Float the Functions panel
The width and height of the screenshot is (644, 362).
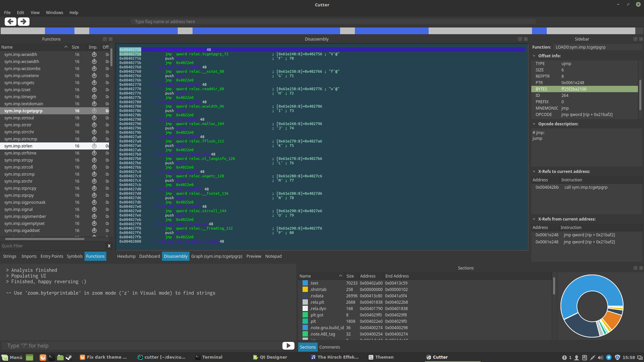(x=105, y=39)
